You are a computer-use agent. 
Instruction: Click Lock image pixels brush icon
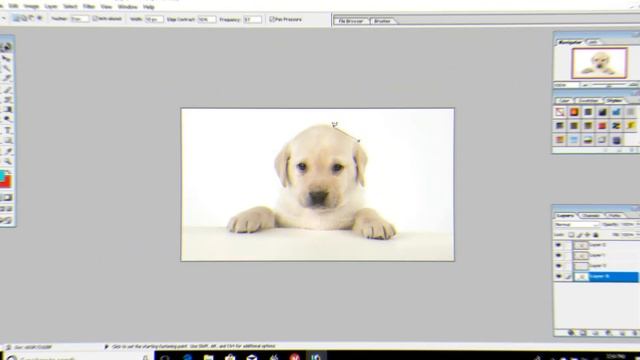coord(579,235)
